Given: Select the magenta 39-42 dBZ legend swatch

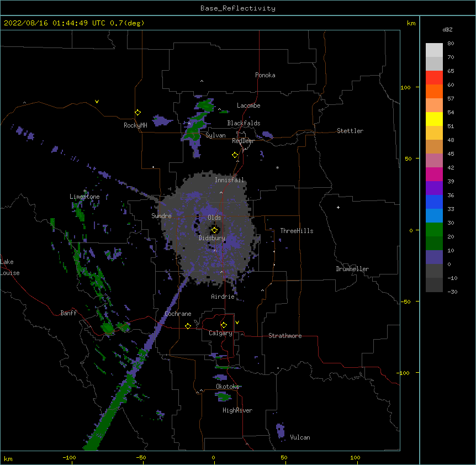Looking at the screenshot, I should [434, 174].
